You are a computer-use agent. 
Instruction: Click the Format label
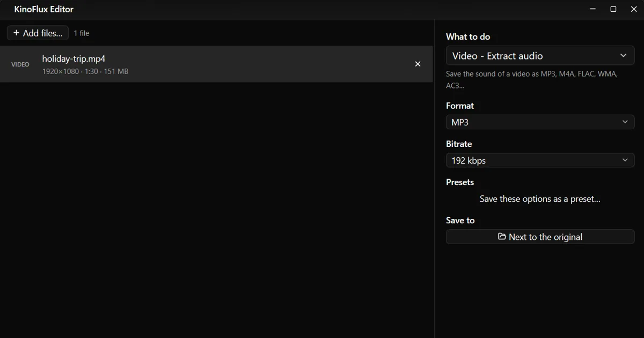(x=460, y=106)
